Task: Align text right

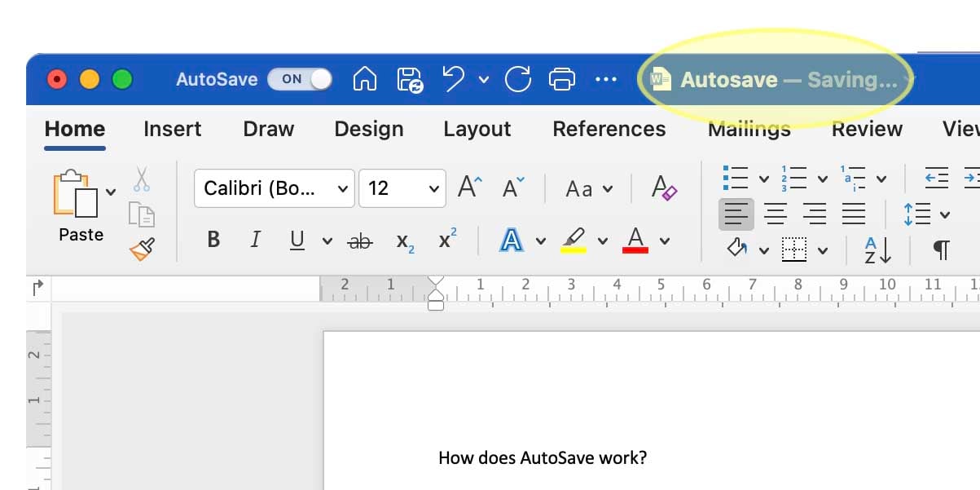Action: click(815, 214)
